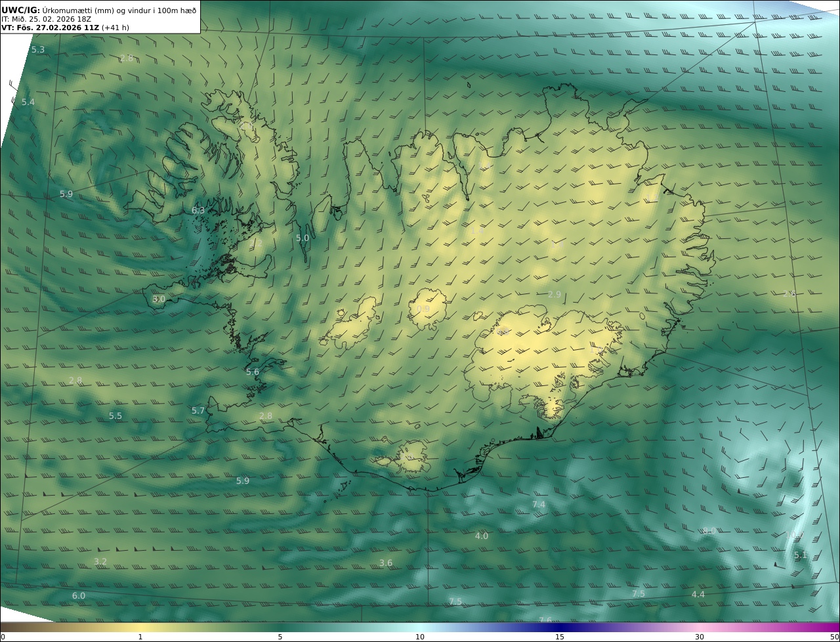This screenshot has width=840, height=642.
Task: Click the 3.2 value label on the map
Action: (100, 562)
